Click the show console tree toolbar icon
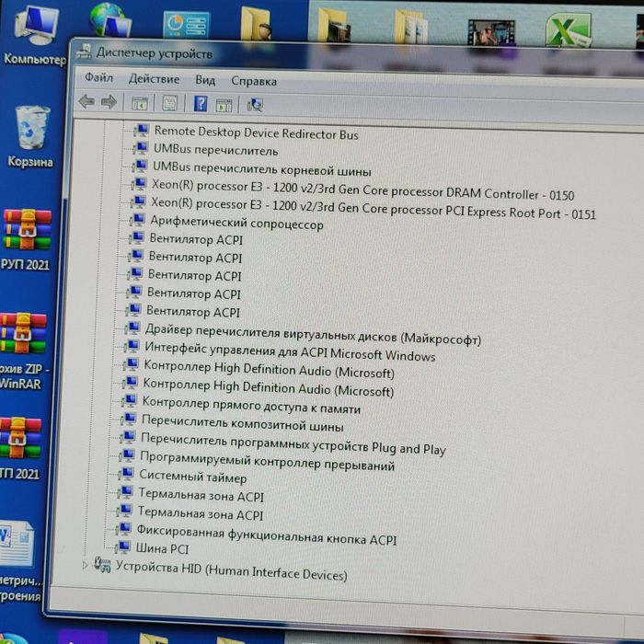Image resolution: width=644 pixels, height=644 pixels. tap(140, 103)
